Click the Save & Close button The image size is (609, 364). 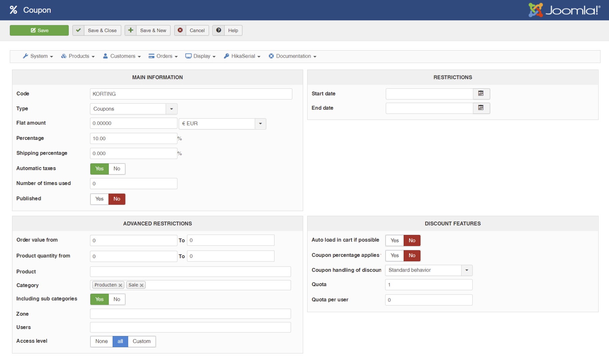click(96, 30)
